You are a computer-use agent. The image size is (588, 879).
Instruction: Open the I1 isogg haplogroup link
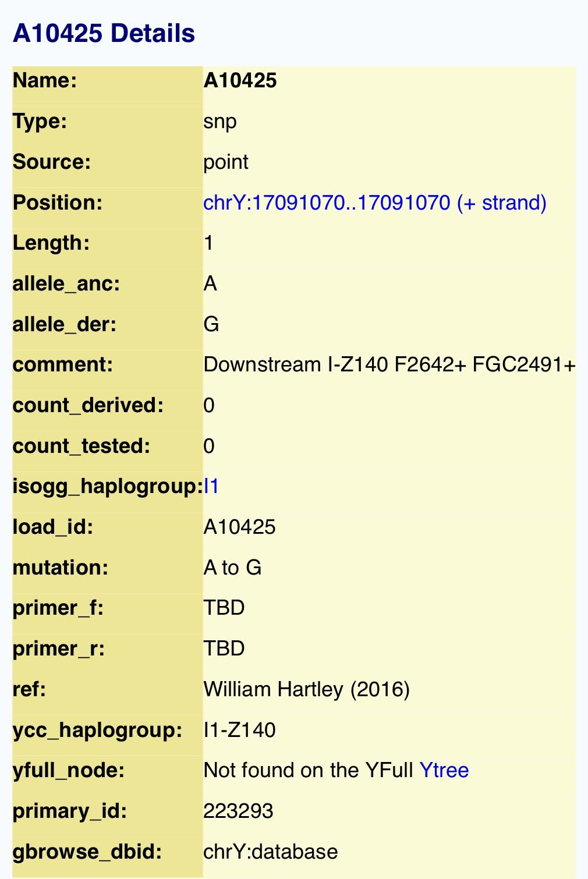pyautogui.click(x=211, y=486)
